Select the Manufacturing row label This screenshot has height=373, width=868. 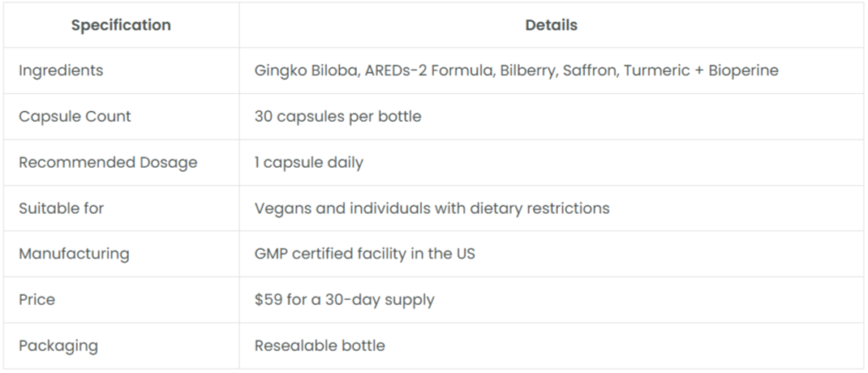coord(75,254)
